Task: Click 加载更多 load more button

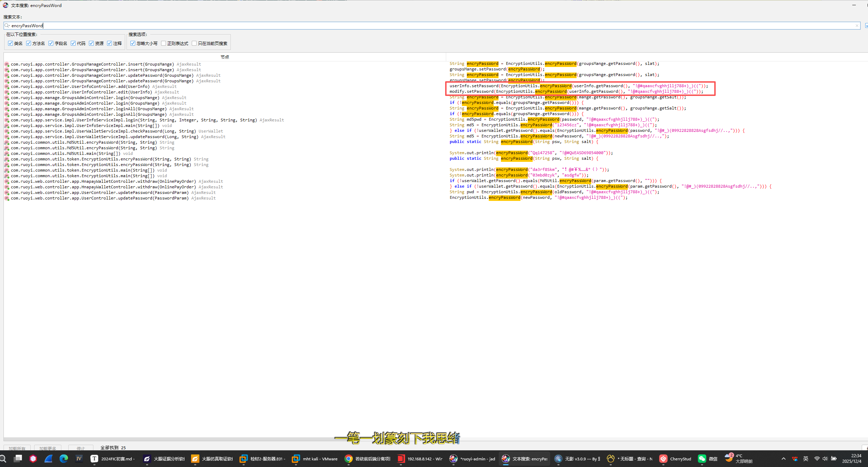Action: coord(48,448)
